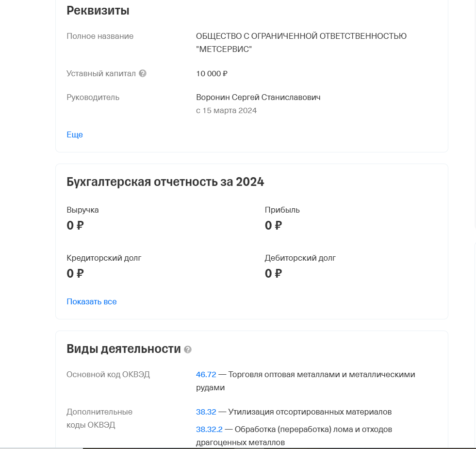Click Бухгалтерская отчетность за 2024 heading
Viewport: 476px width, 449px height.
(165, 182)
